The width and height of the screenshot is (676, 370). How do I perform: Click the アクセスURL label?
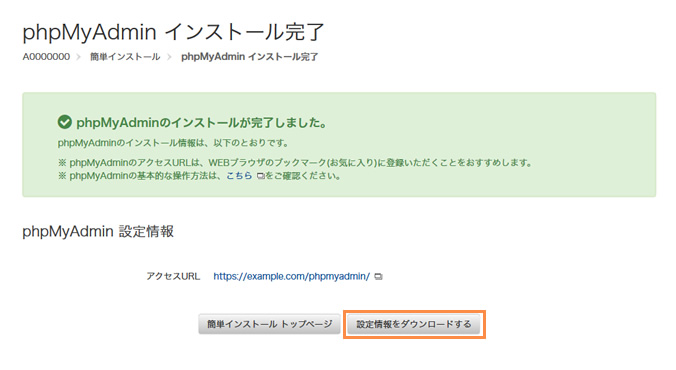click(x=173, y=276)
